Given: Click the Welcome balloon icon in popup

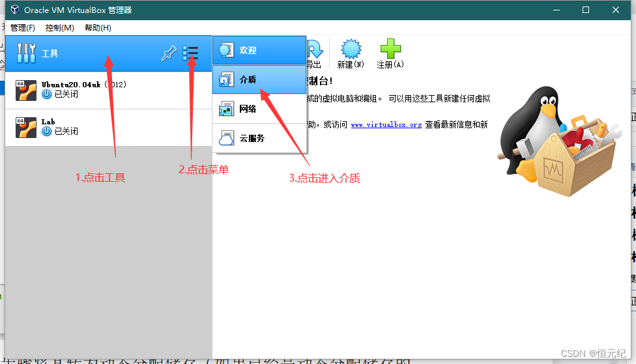Looking at the screenshot, I should [226, 50].
